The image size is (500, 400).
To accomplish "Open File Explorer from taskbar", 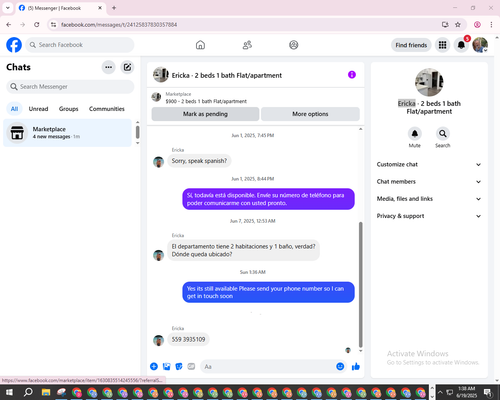I will (46, 392).
